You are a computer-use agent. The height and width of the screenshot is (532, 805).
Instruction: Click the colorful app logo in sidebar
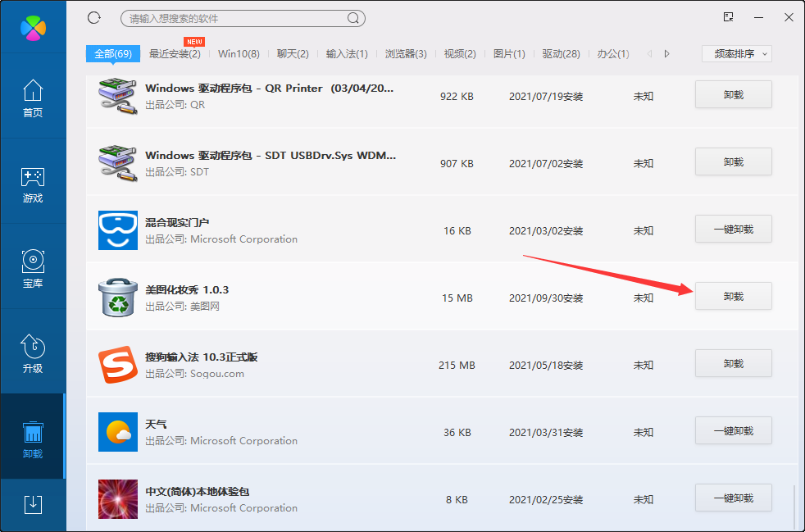[x=33, y=28]
